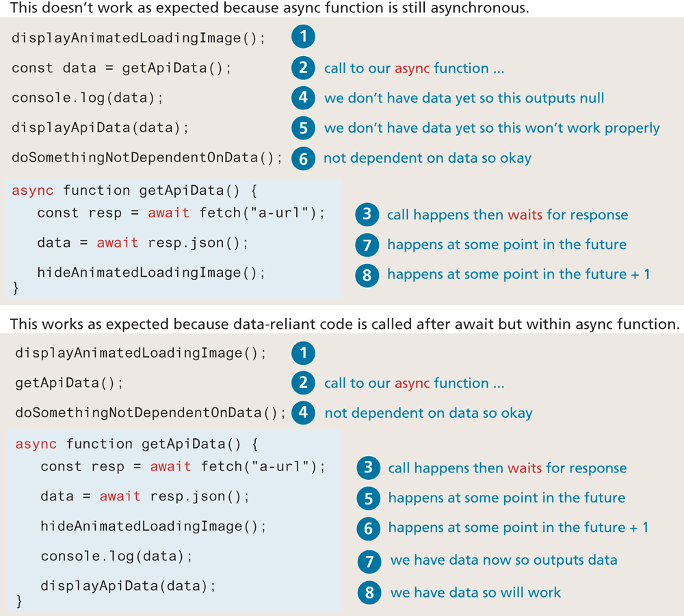The width and height of the screenshot is (684, 616).
Task: Click circle 8 beside 'we have data so will work'
Action: 369,592
